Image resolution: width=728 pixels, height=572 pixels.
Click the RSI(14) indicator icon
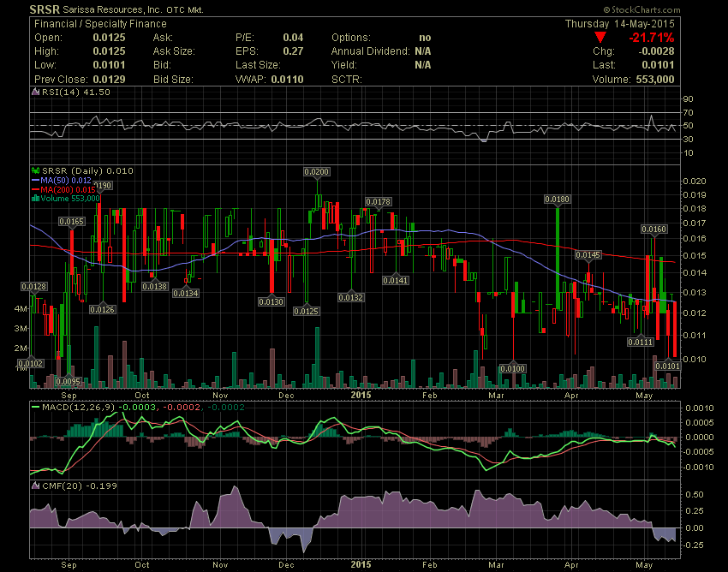click(x=35, y=92)
